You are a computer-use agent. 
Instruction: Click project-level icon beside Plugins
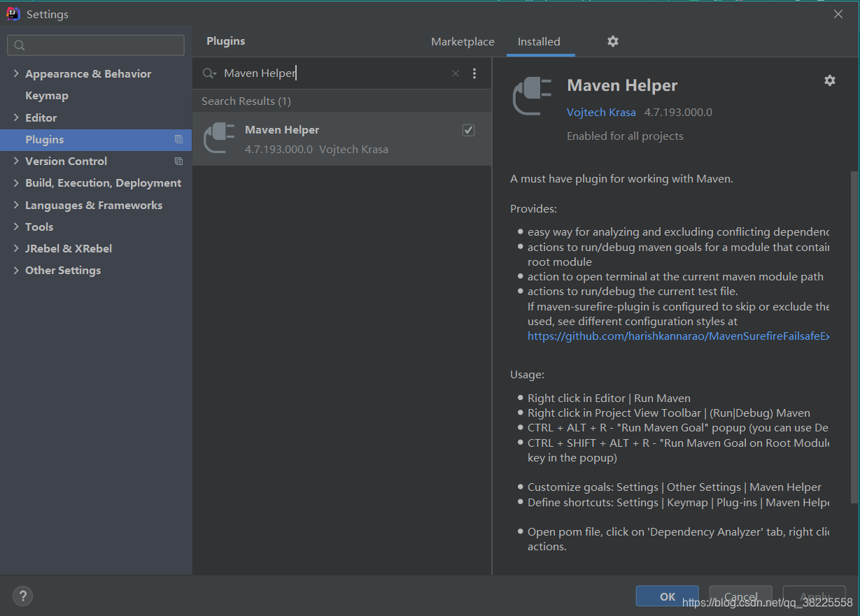[178, 140]
